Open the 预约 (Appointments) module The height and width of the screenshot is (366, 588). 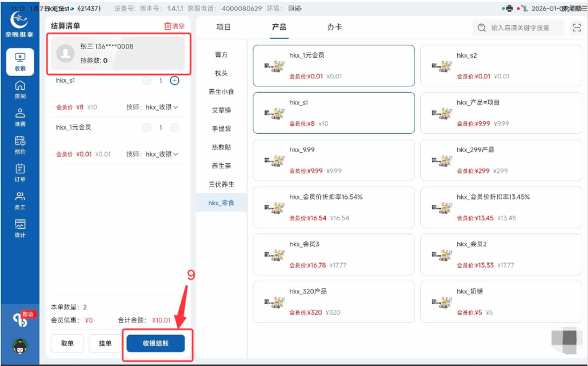point(20,143)
